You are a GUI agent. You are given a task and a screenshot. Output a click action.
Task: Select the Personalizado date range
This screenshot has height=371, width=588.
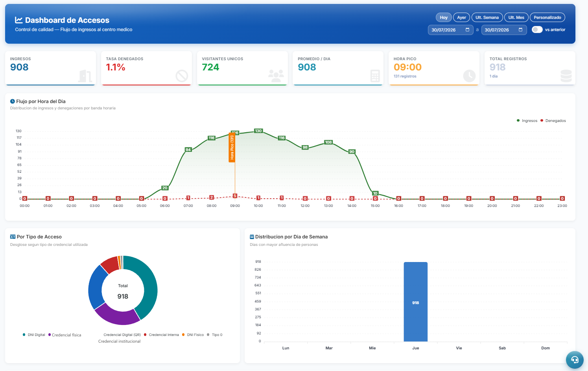(x=547, y=17)
